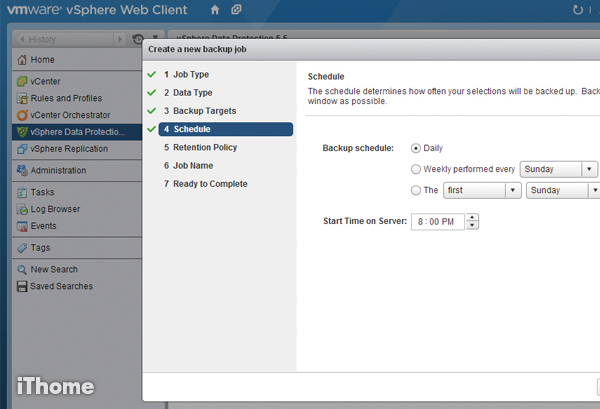The height and width of the screenshot is (409, 600).
Task: Select the Daily backup schedule option
Action: [416, 148]
